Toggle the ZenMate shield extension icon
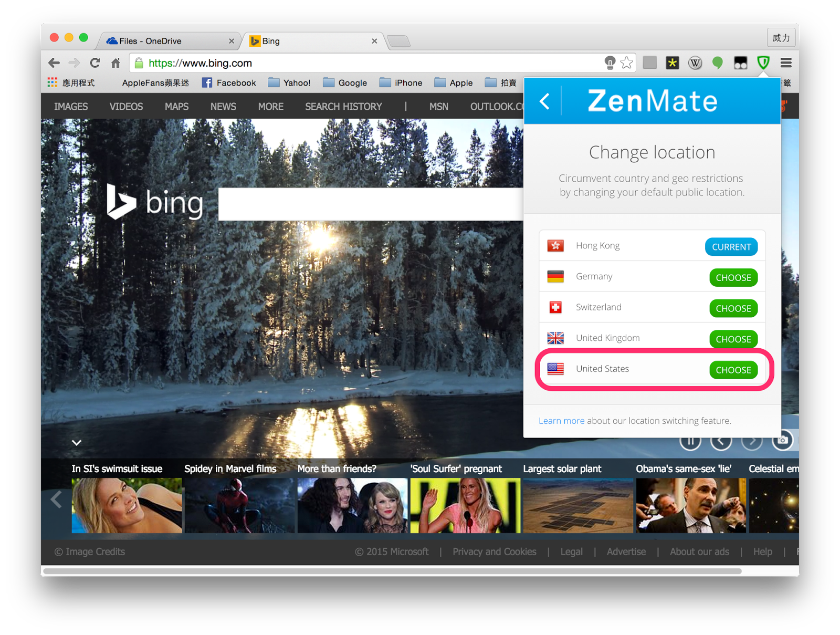Viewport: 840px width, 635px height. coord(763,63)
